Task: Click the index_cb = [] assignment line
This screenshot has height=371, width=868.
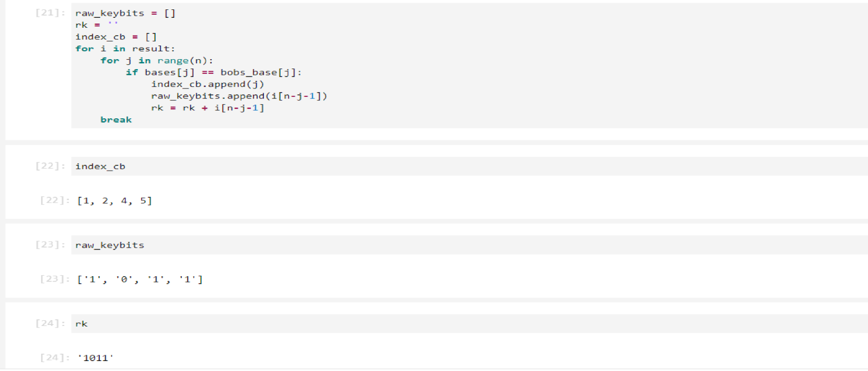Action: coord(115,37)
